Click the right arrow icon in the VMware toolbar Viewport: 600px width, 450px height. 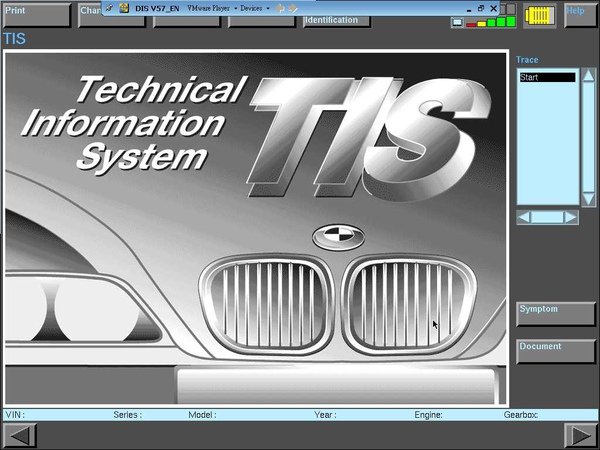tap(293, 8)
